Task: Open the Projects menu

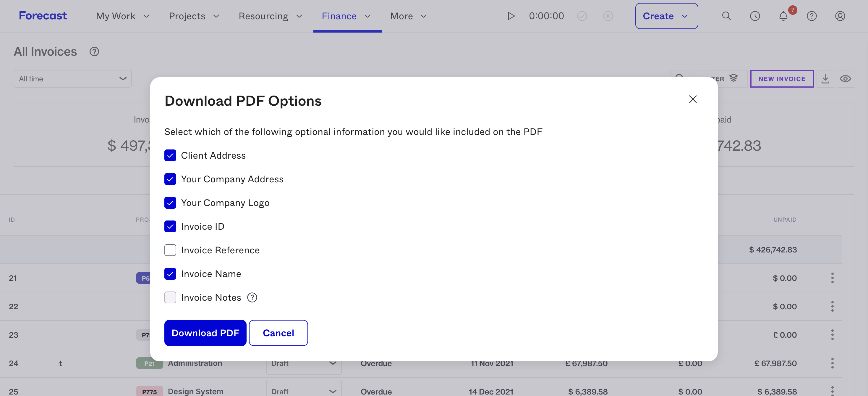Action: (194, 16)
